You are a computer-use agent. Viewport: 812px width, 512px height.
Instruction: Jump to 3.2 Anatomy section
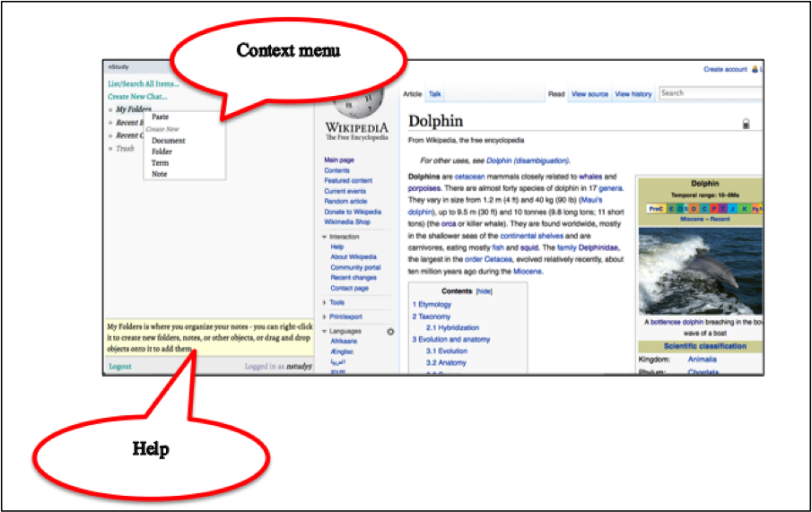pyautogui.click(x=446, y=363)
